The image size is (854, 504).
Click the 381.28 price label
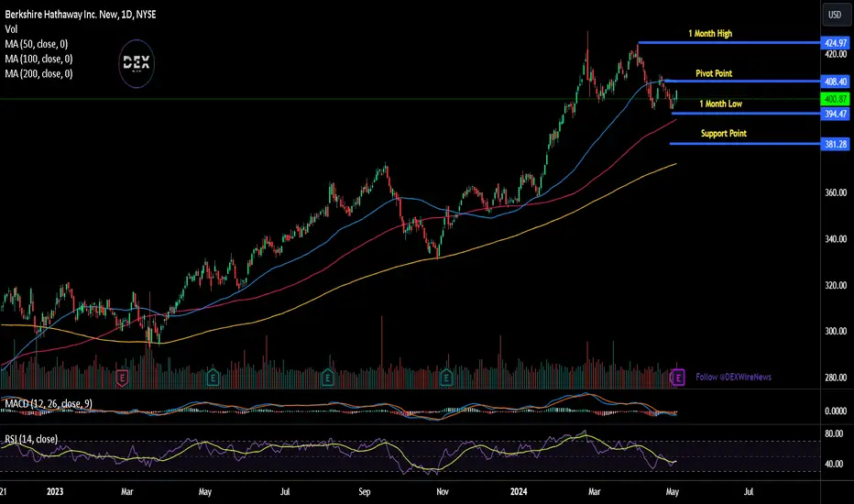pyautogui.click(x=835, y=145)
